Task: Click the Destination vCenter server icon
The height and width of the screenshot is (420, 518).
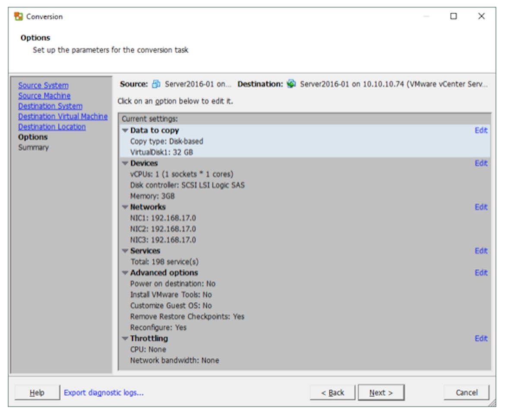Action: tap(291, 84)
